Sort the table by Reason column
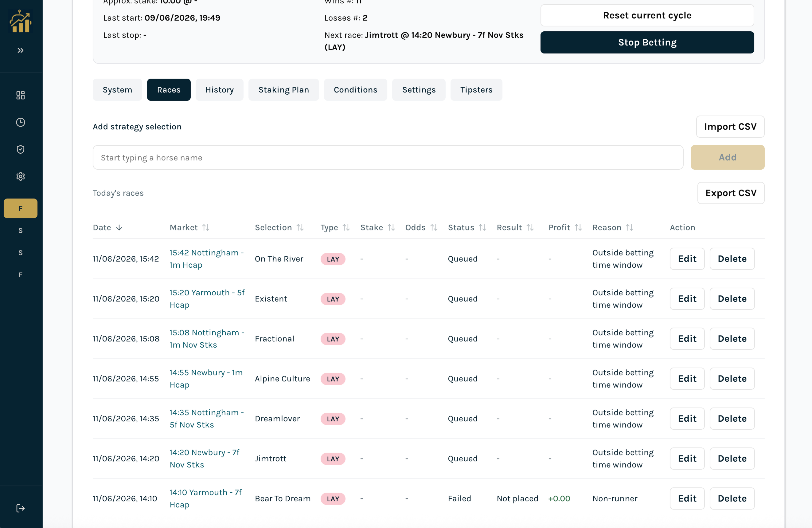 (x=613, y=227)
